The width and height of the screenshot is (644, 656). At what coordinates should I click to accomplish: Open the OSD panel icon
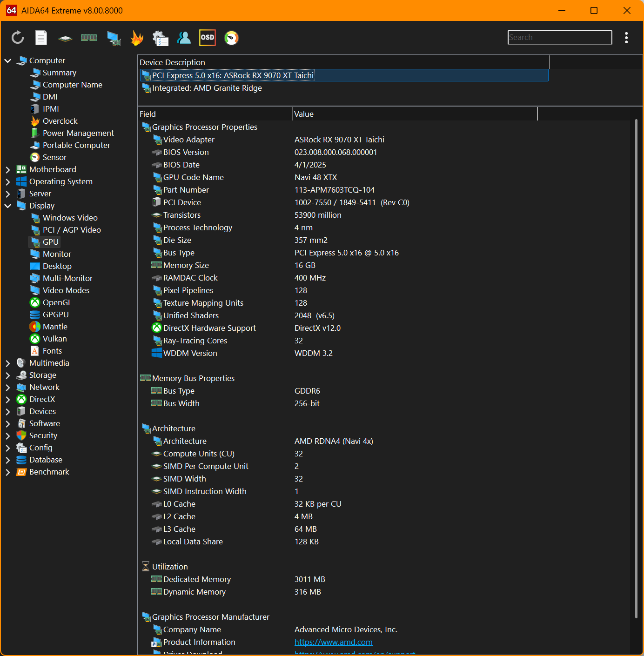208,38
